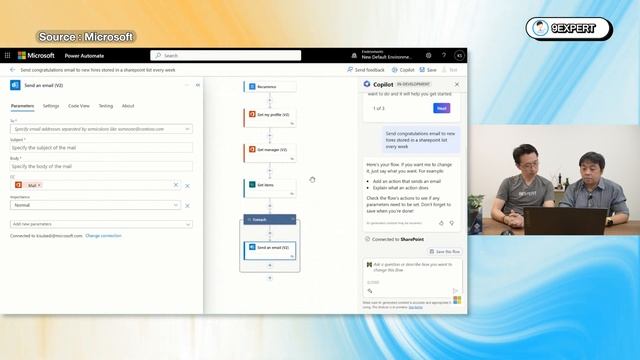Switch to the Code View tab
The width and height of the screenshot is (640, 360).
[79, 106]
